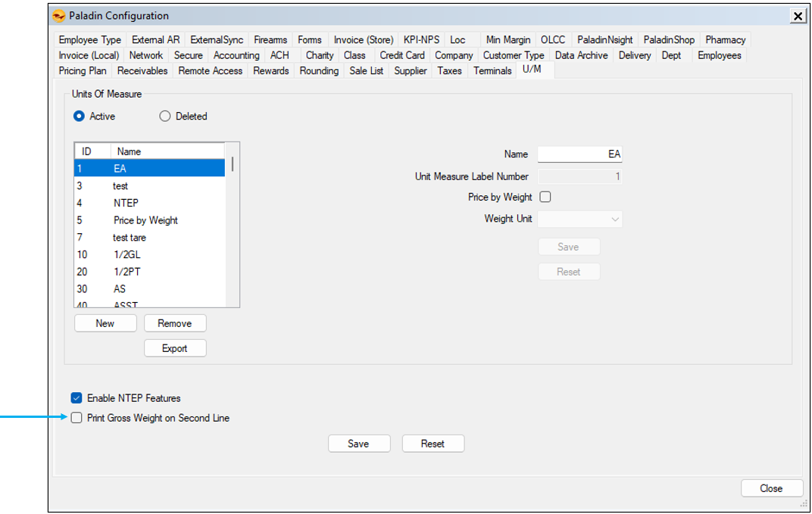
Task: Select the Active radio button
Action: (79, 117)
